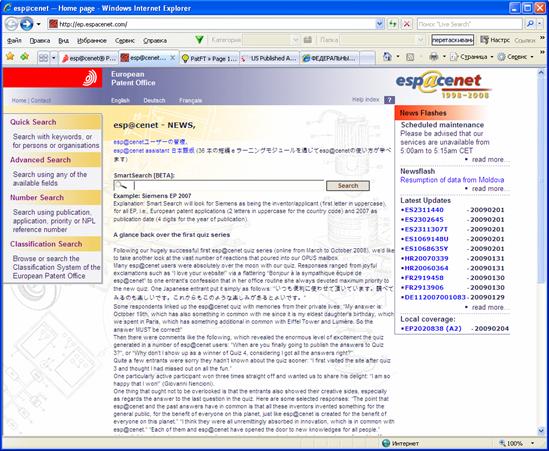Click the Live Search input box
Image resolution: width=549 pixels, height=451 pixels.
[470, 24]
